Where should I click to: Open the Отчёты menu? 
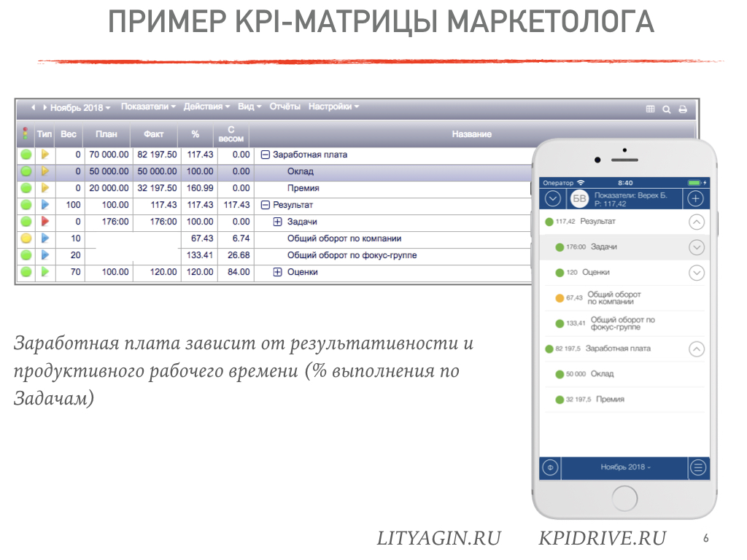[x=285, y=106]
